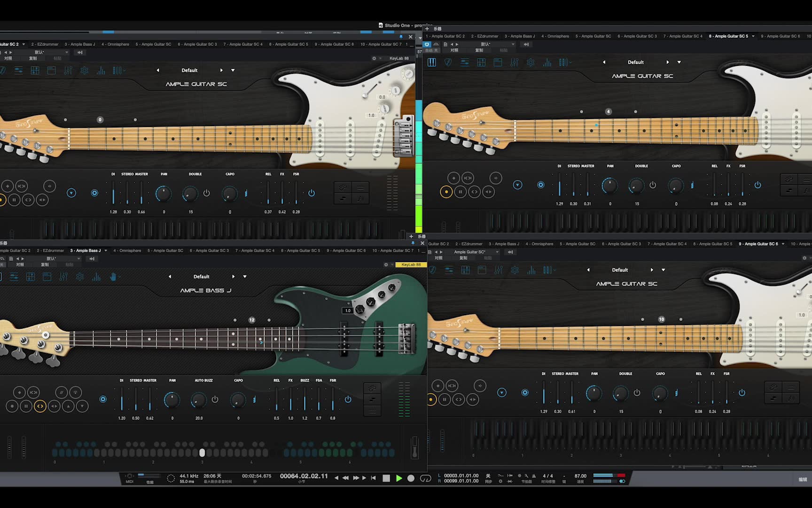Viewport: 812px width, 508px height.
Task: Open the window-panel icon in Guitar SC 2 toolbar
Action: tap(52, 71)
